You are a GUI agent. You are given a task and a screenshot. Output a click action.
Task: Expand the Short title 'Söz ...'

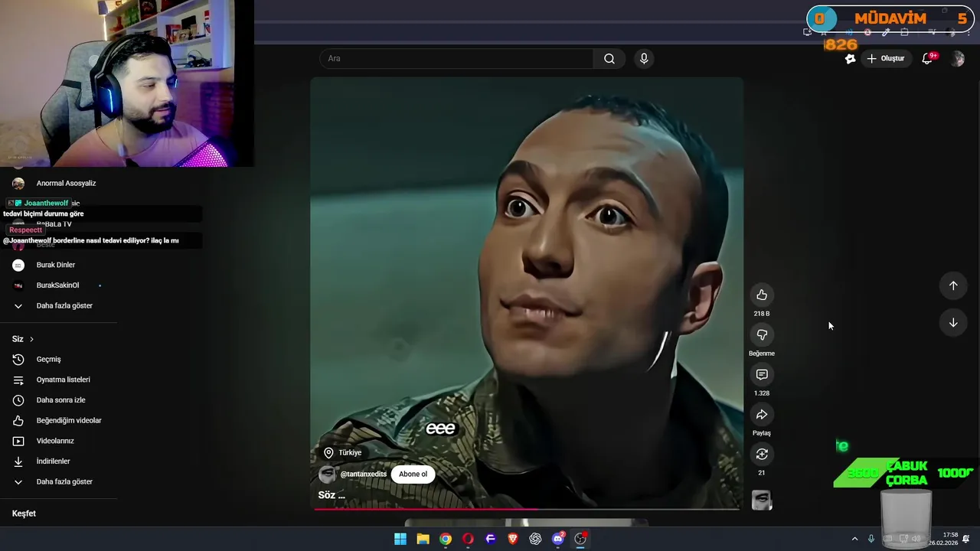[332, 495]
